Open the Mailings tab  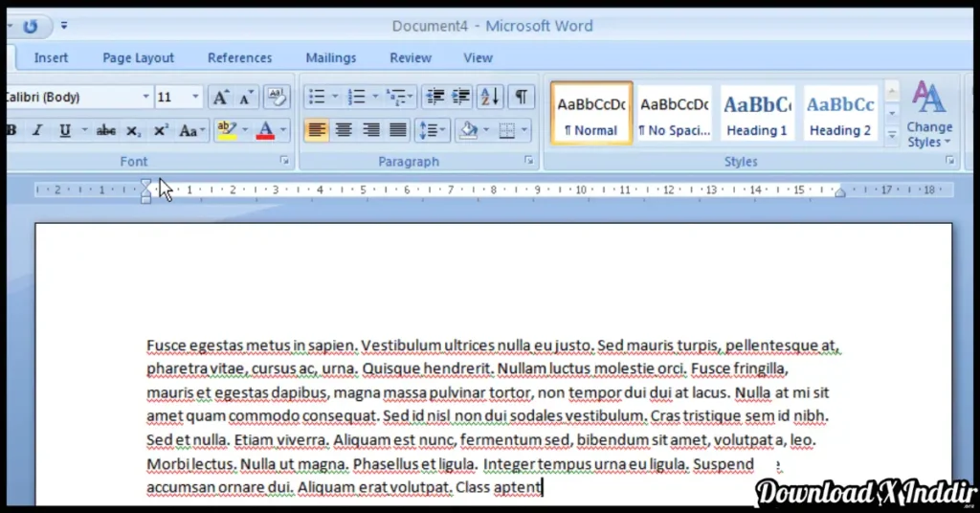pos(330,58)
